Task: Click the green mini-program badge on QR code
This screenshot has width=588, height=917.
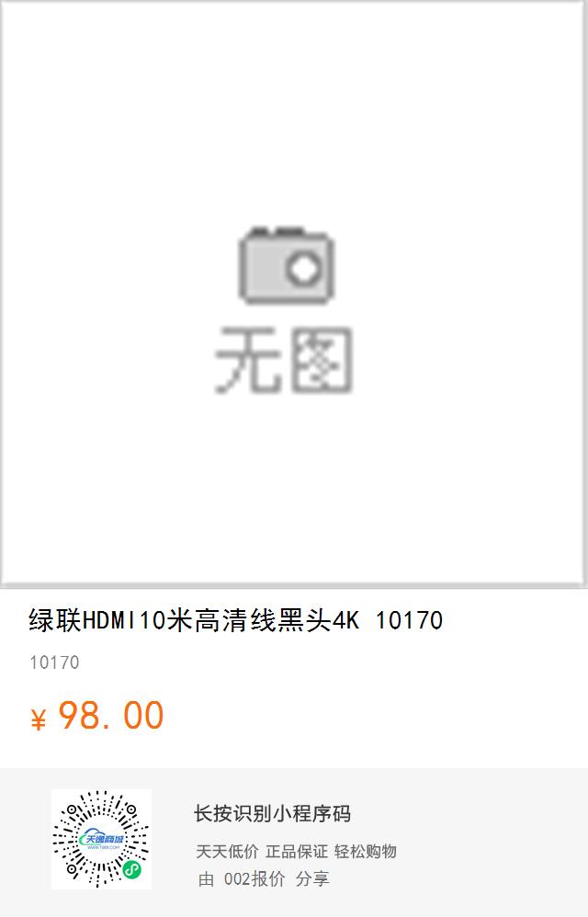Action: 132,871
